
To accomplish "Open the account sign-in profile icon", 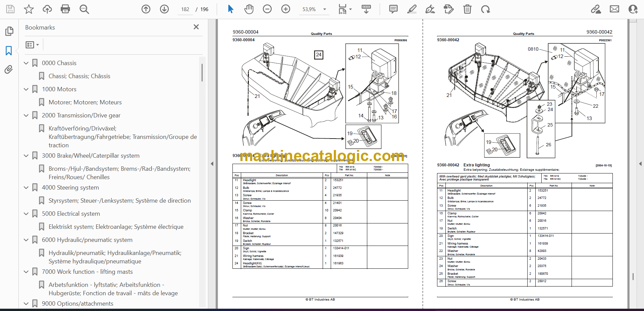I will point(633,9).
